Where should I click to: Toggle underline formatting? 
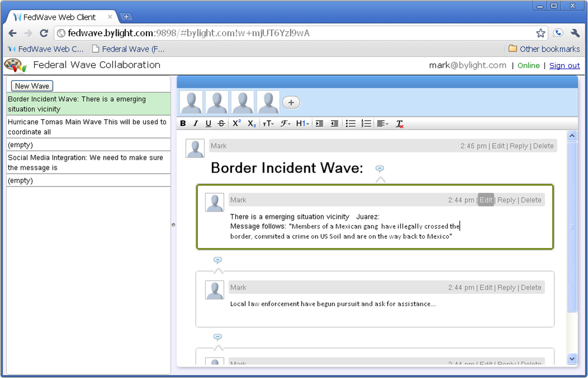[208, 123]
